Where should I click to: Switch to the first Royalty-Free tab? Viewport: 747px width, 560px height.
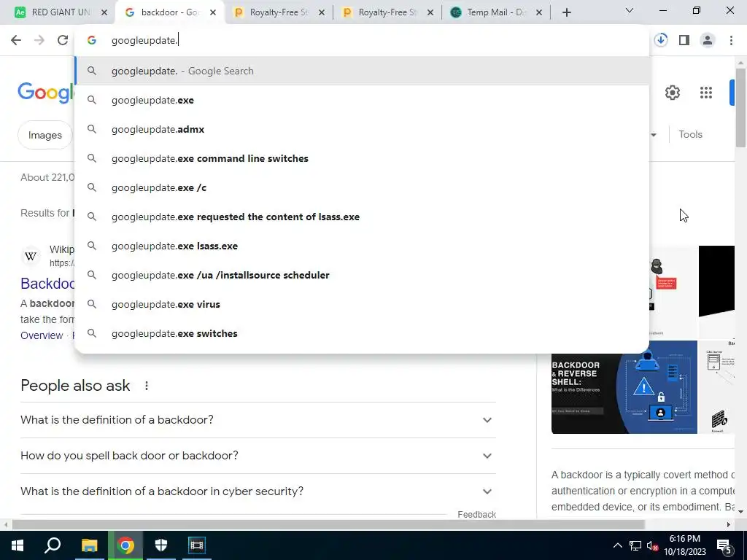point(279,12)
